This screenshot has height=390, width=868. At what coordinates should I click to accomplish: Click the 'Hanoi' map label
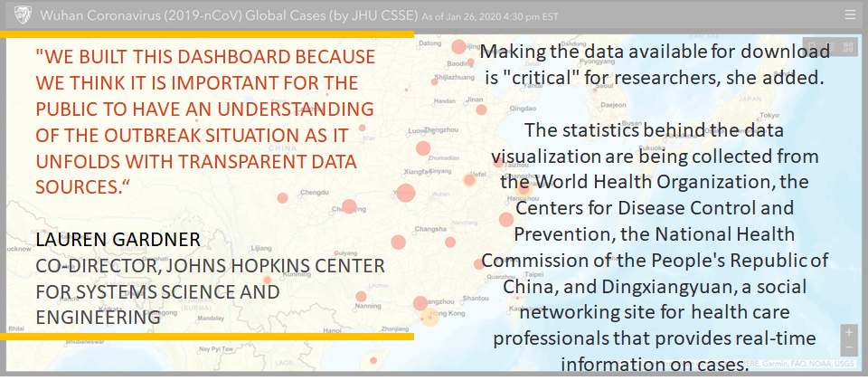(332, 330)
